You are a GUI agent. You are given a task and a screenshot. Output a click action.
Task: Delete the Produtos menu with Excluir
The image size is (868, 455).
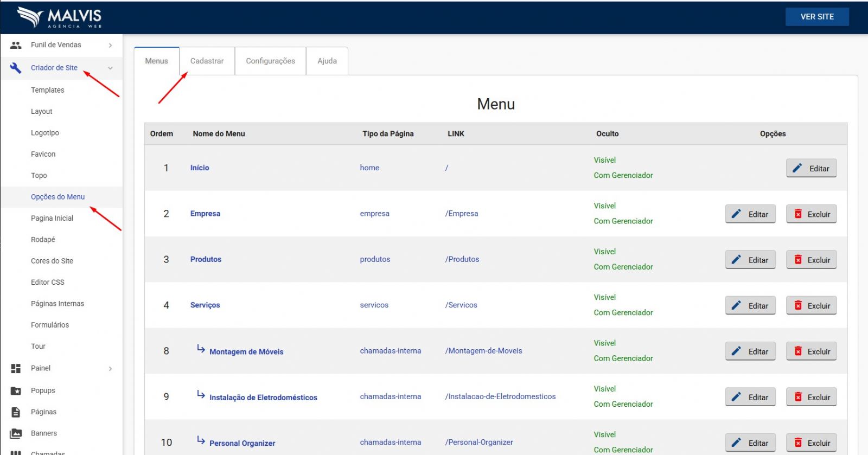point(812,260)
